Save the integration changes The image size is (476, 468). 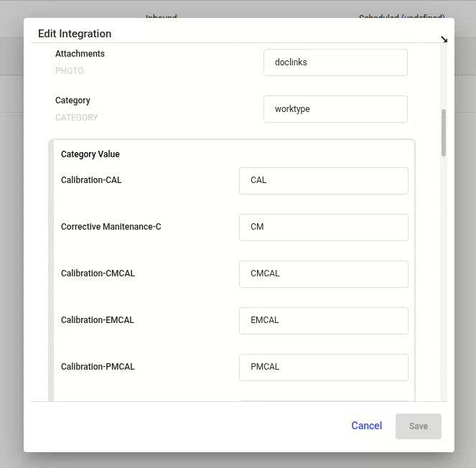click(419, 426)
